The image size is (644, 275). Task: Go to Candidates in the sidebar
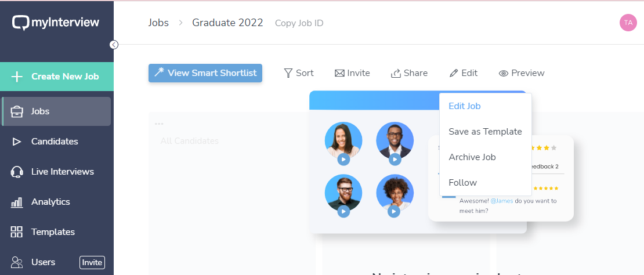pos(55,142)
